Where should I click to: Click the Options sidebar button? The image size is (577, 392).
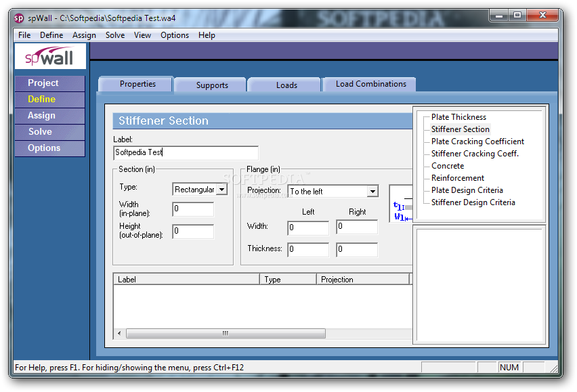[x=50, y=148]
